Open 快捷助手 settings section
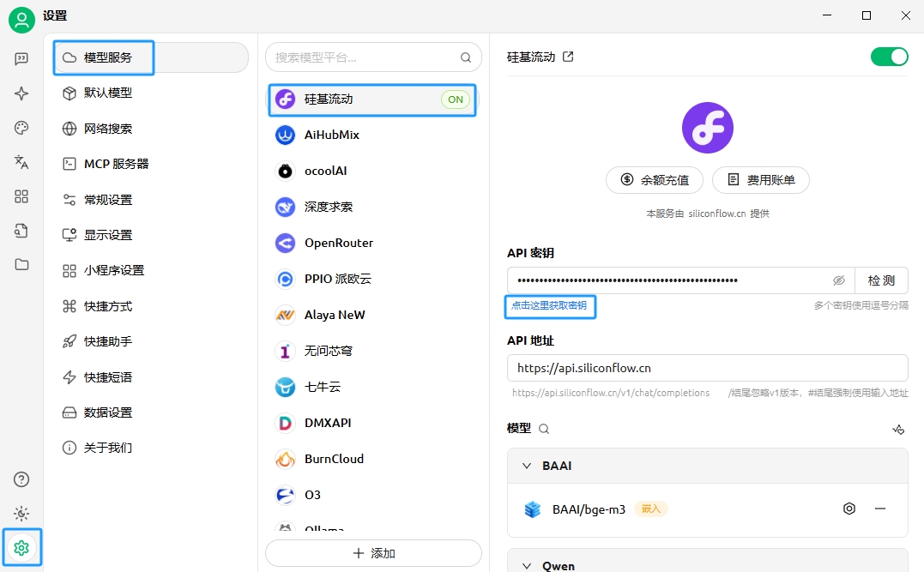 click(x=151, y=341)
